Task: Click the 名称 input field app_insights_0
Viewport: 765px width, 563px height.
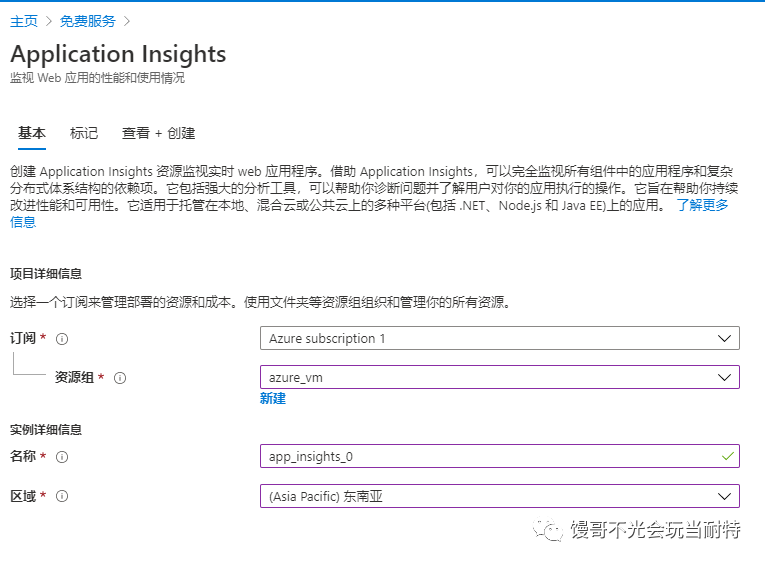Action: click(500, 456)
